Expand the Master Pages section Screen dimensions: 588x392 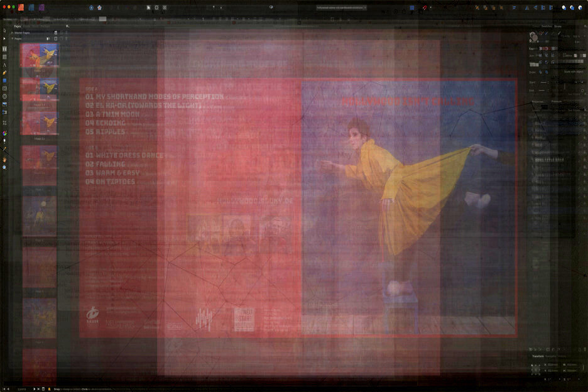click(x=12, y=33)
